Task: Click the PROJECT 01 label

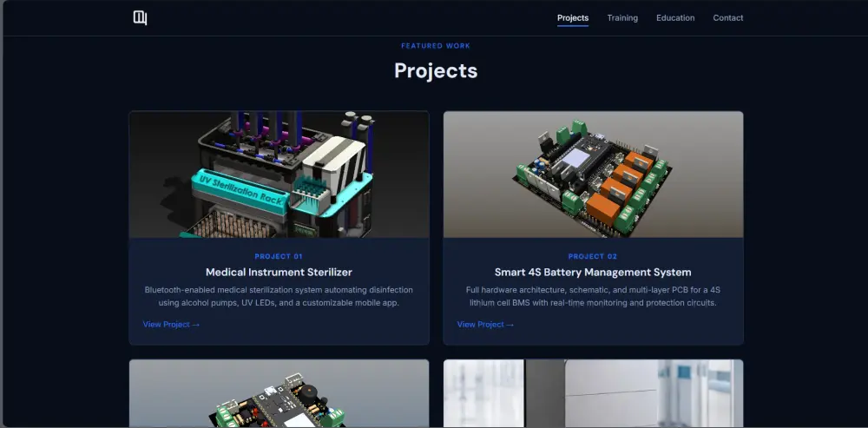Action: coord(279,256)
